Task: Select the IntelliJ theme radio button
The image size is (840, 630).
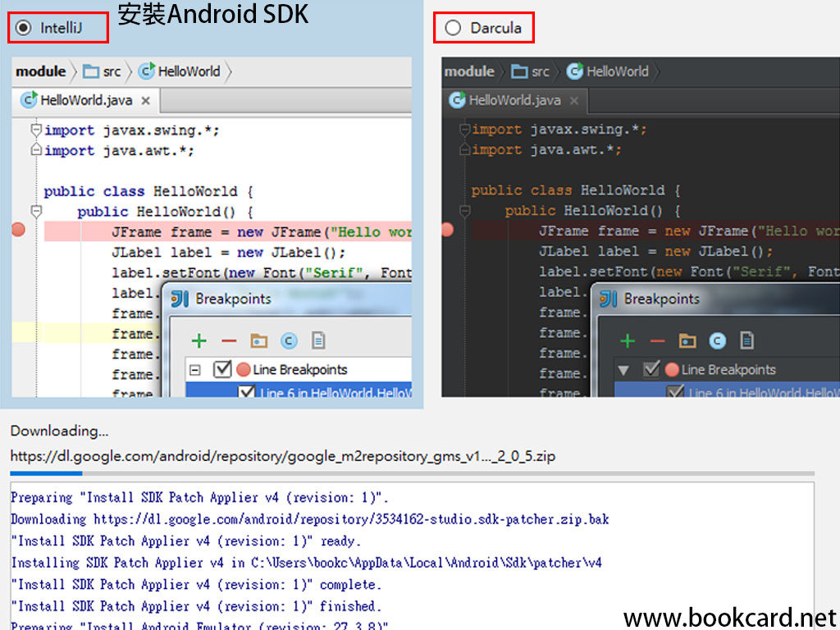Action: pos(25,26)
